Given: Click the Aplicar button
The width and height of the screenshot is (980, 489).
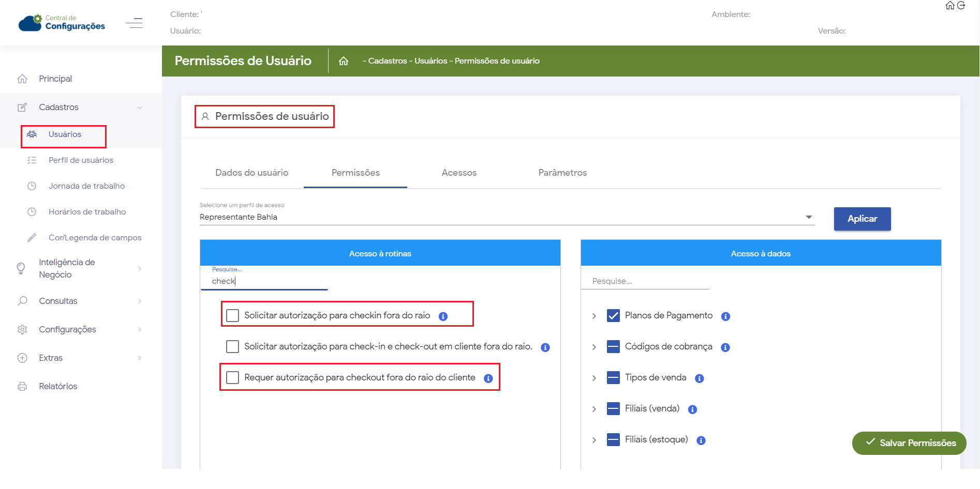Looking at the screenshot, I should pos(862,219).
